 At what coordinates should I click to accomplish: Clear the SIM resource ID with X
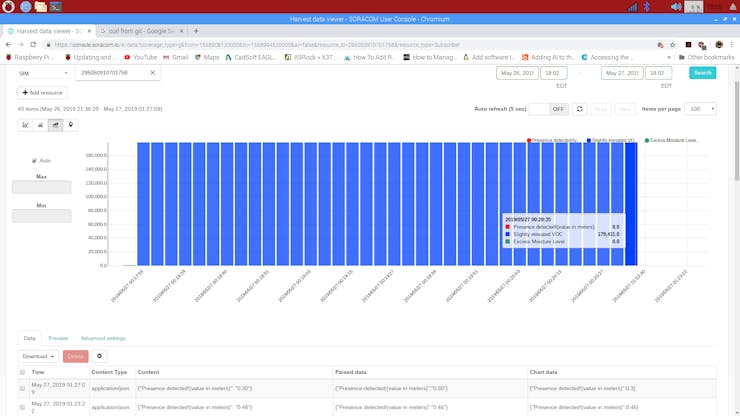tap(153, 73)
